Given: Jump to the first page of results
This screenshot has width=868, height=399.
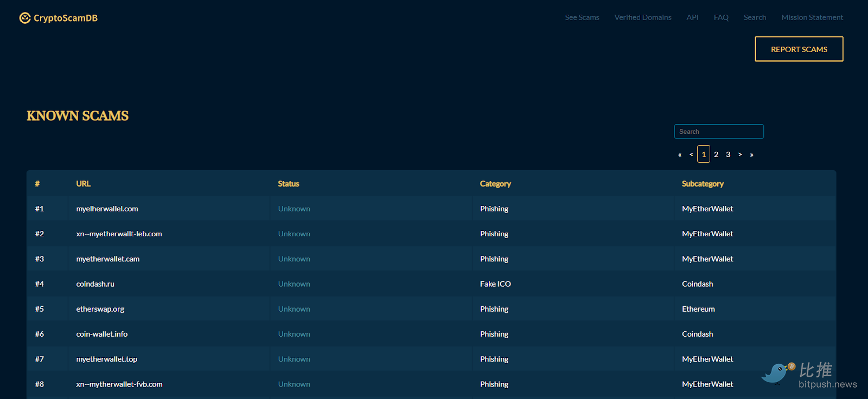Looking at the screenshot, I should (680, 155).
